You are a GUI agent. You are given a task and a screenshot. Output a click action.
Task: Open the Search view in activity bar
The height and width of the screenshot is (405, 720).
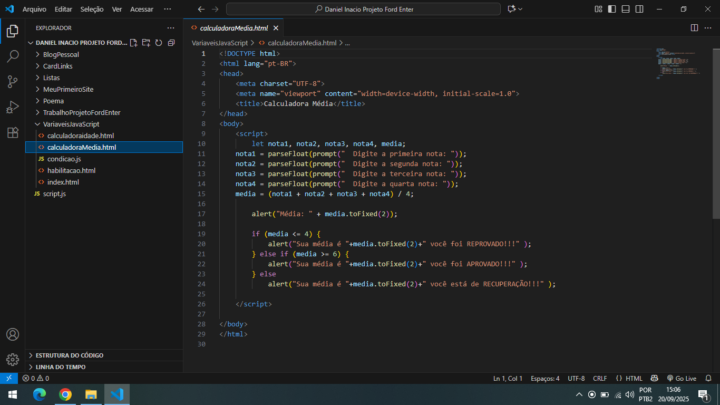point(12,57)
